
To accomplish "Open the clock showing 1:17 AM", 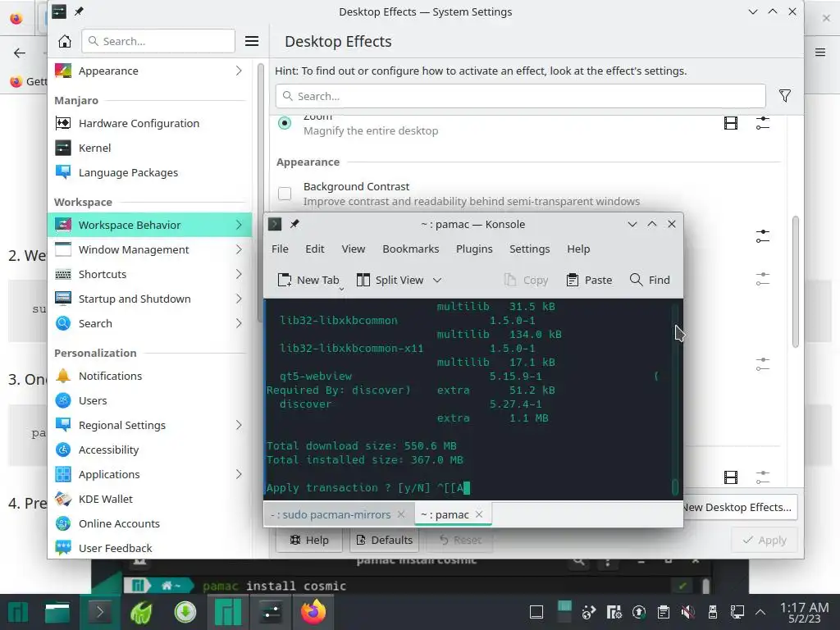I will (804, 612).
